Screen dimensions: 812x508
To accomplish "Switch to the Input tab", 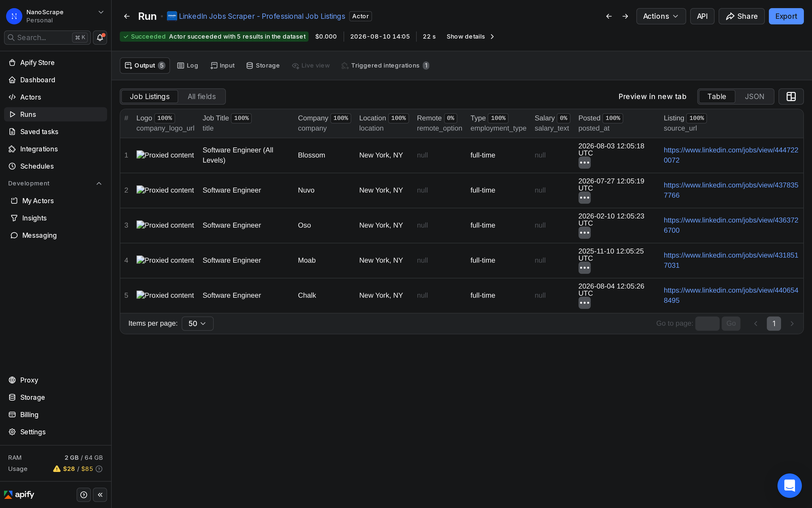I will (222, 66).
